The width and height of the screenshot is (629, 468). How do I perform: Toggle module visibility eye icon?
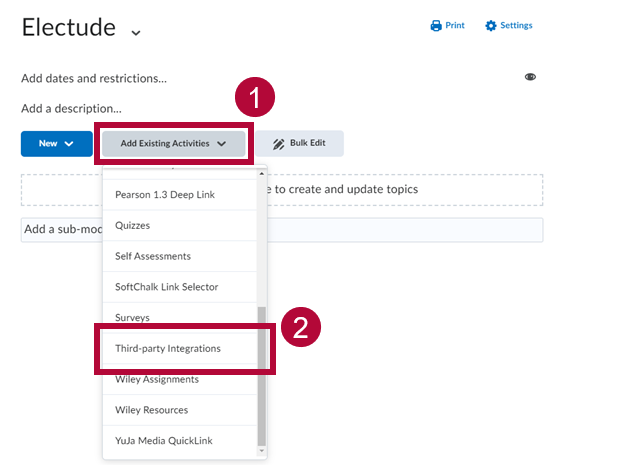[x=531, y=77]
